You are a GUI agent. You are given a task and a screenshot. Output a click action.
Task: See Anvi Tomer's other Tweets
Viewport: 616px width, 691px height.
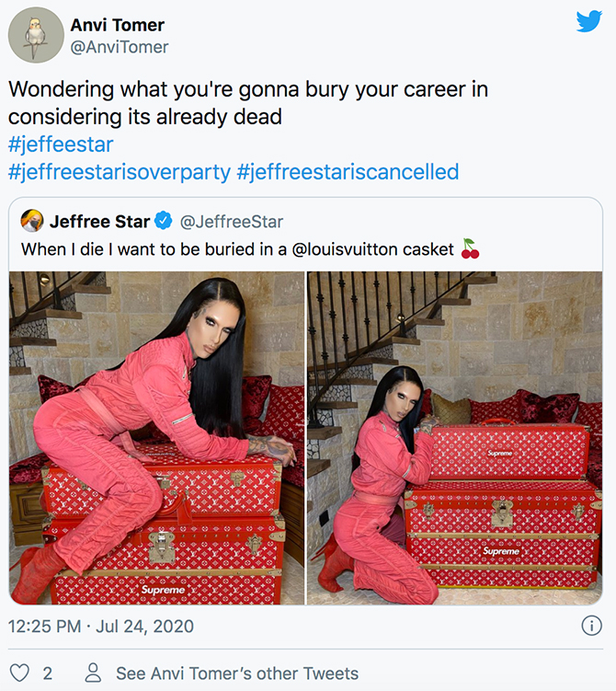pyautogui.click(x=237, y=674)
